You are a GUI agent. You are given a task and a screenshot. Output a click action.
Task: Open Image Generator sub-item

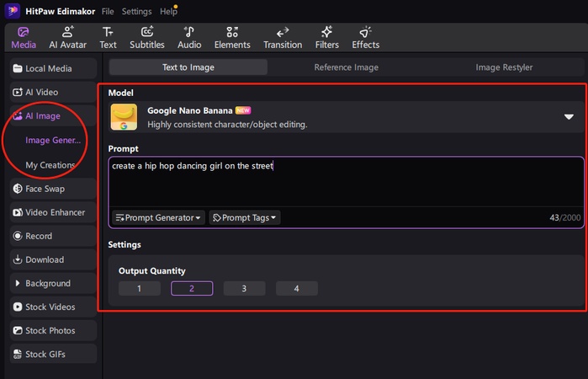tap(53, 140)
